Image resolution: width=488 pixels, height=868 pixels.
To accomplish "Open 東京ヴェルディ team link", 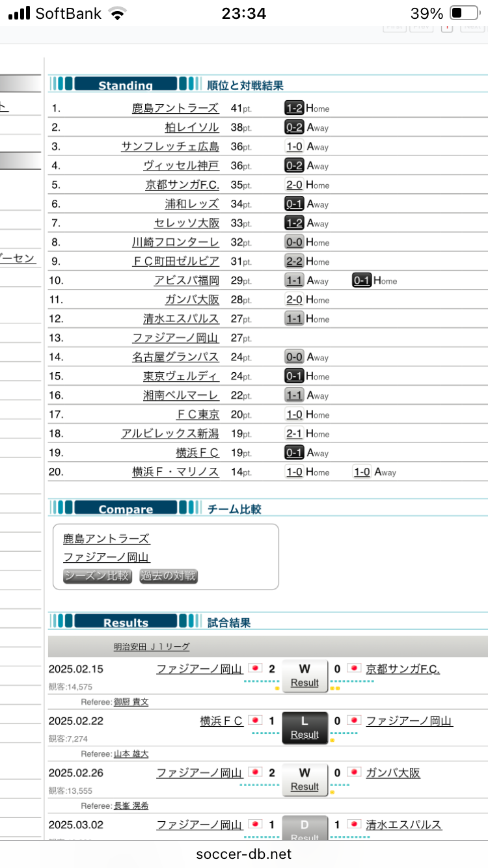I will [x=181, y=377].
